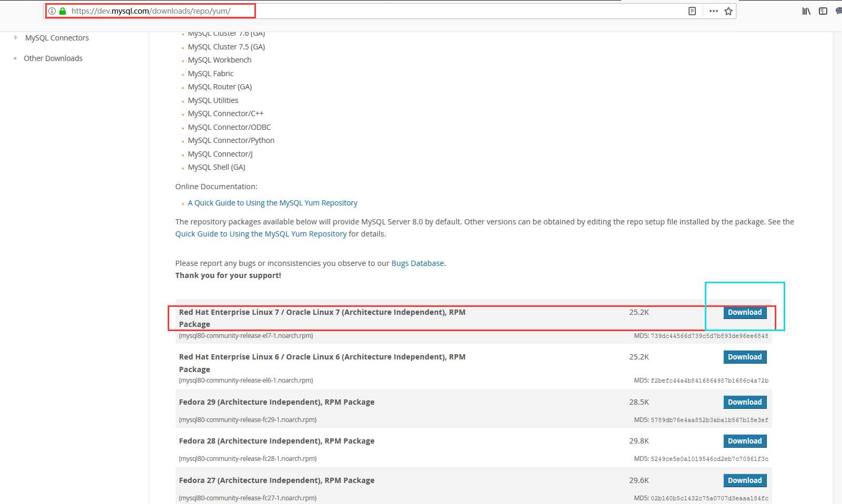Download the Fedora 28 RPM package

point(745,441)
